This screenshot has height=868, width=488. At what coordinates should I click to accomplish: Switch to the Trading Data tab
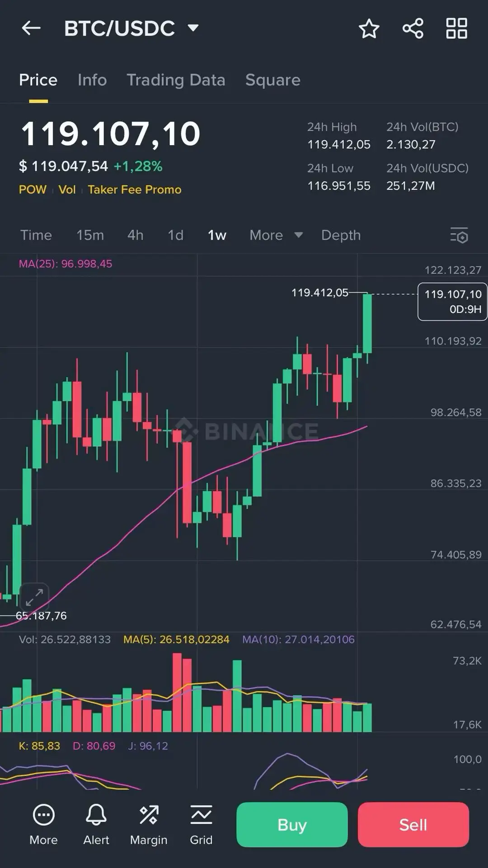click(176, 80)
